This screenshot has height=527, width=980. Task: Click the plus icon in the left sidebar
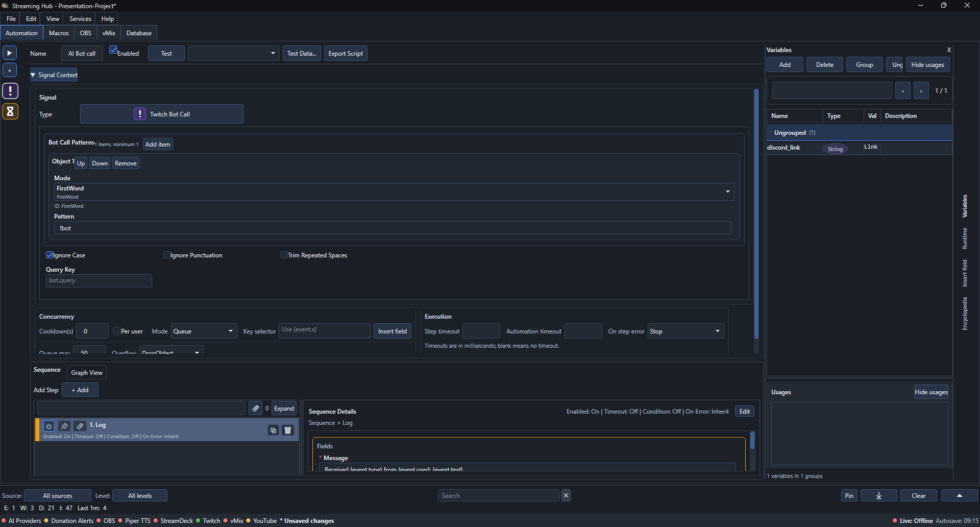pyautogui.click(x=10, y=70)
